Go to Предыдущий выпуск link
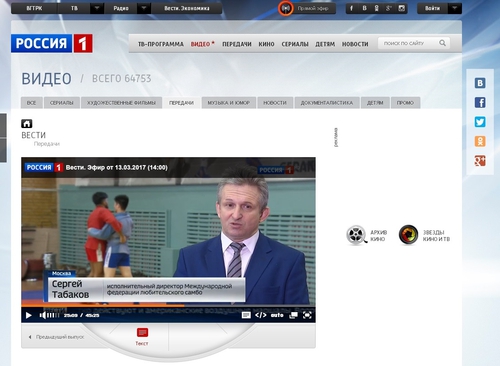500x366 pixels. pos(56,337)
